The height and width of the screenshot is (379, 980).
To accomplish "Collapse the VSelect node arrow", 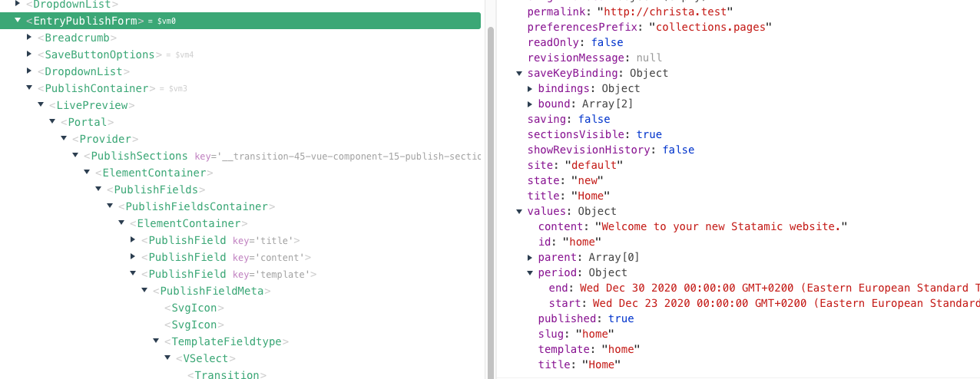I will pos(167,358).
